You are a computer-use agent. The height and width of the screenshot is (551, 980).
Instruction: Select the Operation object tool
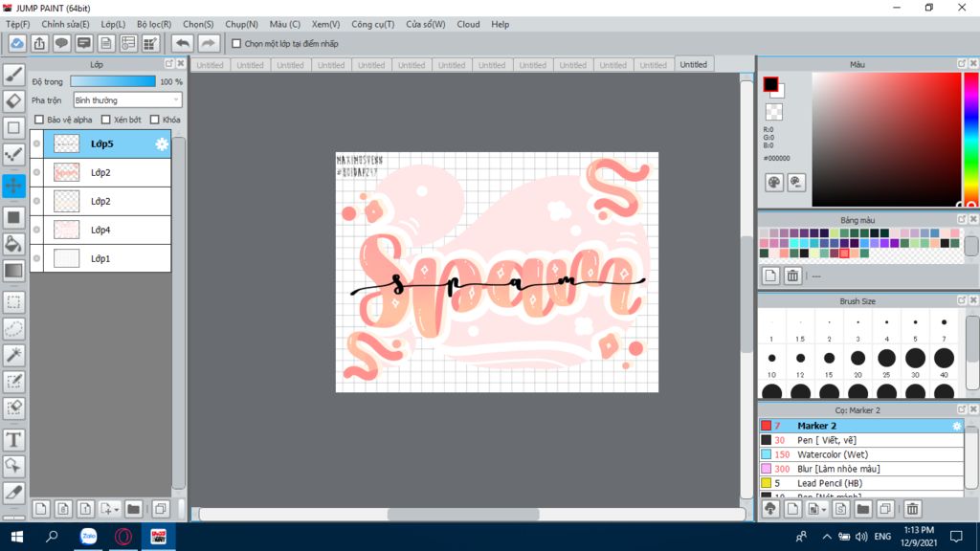tap(13, 466)
